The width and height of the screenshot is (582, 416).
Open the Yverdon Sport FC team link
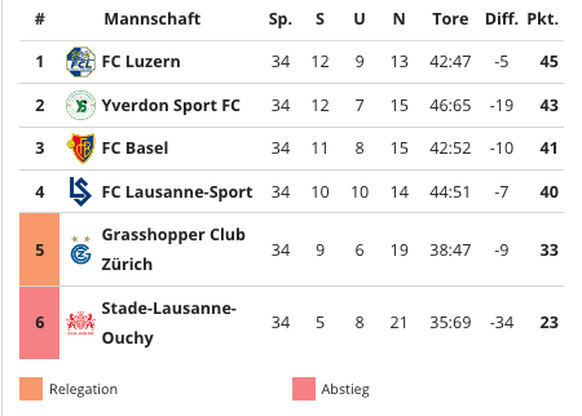(x=171, y=105)
